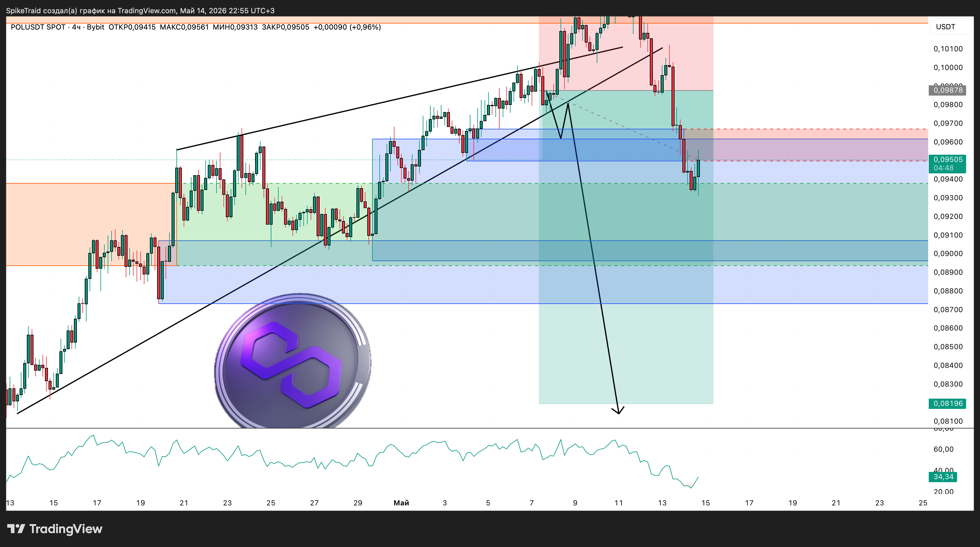Viewport: 980px width, 547px height.
Task: Click the МАКС0,09561 high value
Action: (184, 27)
